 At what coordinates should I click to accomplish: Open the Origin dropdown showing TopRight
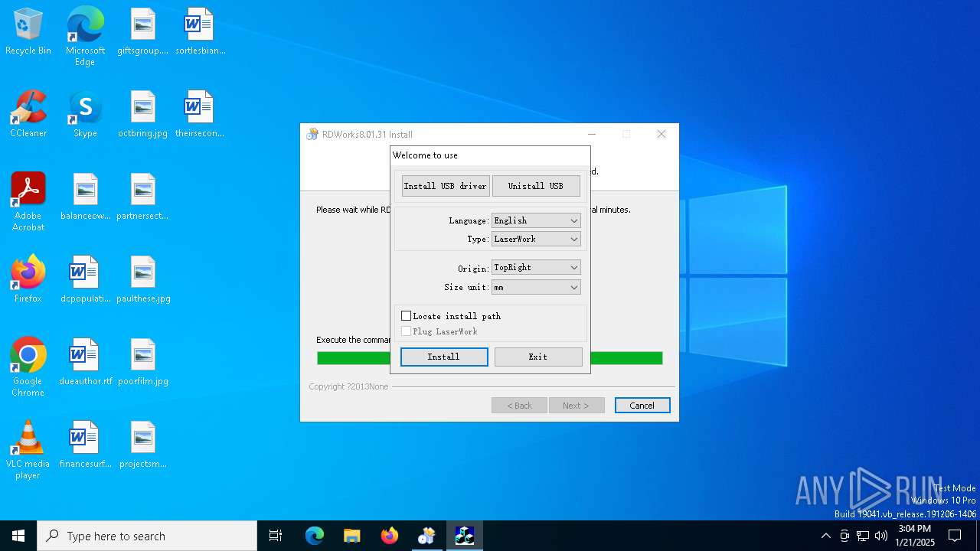click(536, 267)
